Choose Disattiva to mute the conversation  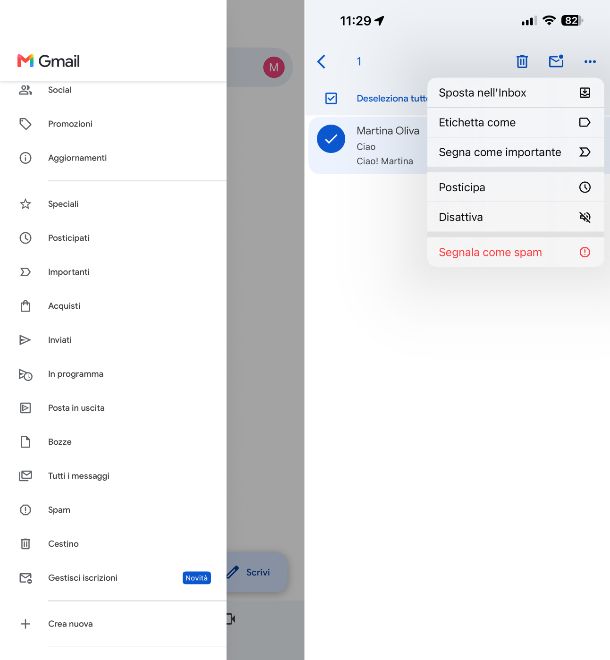coord(515,217)
